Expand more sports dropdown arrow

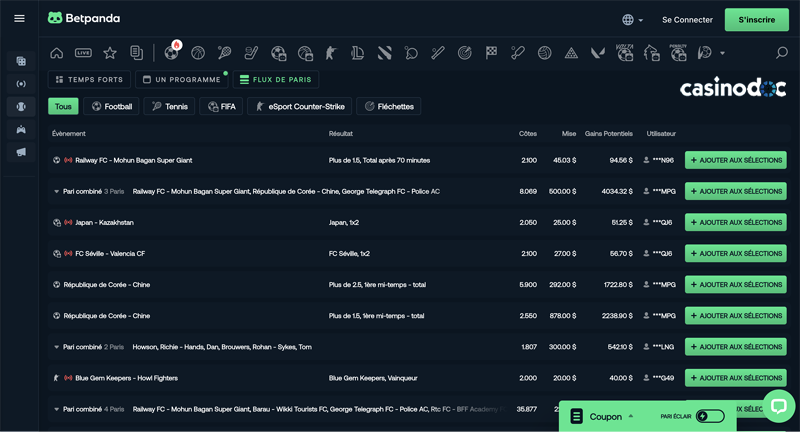722,53
